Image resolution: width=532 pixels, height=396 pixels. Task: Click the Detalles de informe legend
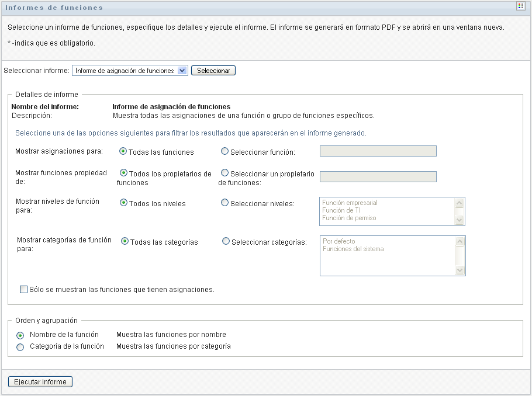(x=47, y=94)
